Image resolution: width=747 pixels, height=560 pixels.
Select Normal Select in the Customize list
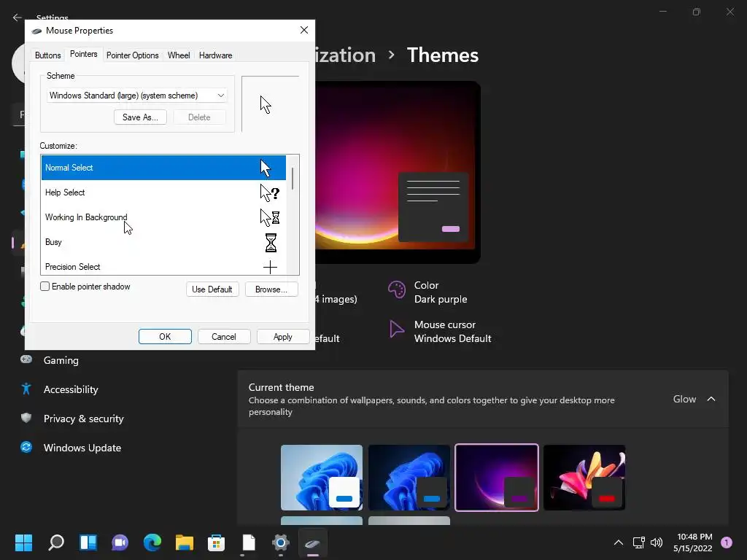163,168
